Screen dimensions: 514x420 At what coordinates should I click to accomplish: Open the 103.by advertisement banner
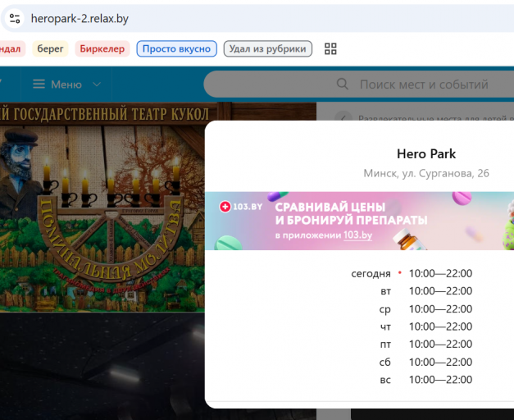coord(359,221)
